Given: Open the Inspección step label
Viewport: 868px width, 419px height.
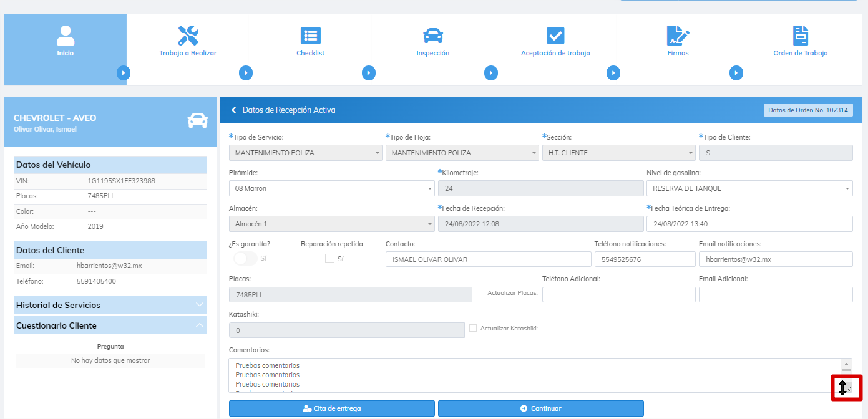Looking at the screenshot, I should click(x=432, y=54).
